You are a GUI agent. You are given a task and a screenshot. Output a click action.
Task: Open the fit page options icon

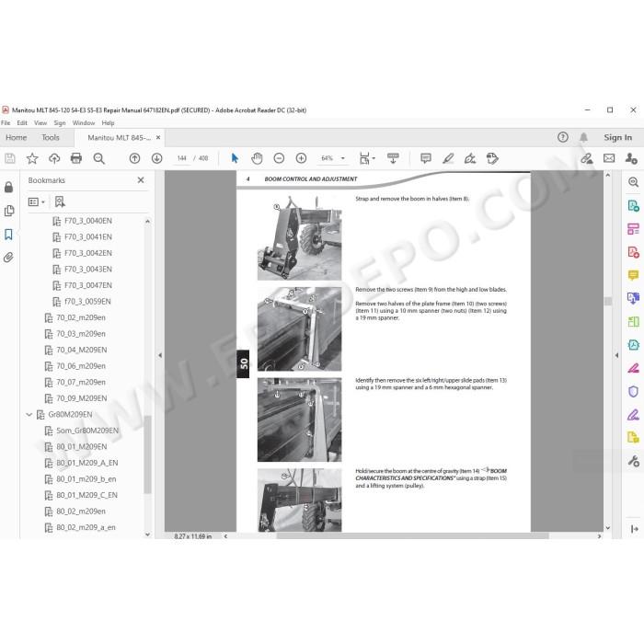tap(365, 158)
